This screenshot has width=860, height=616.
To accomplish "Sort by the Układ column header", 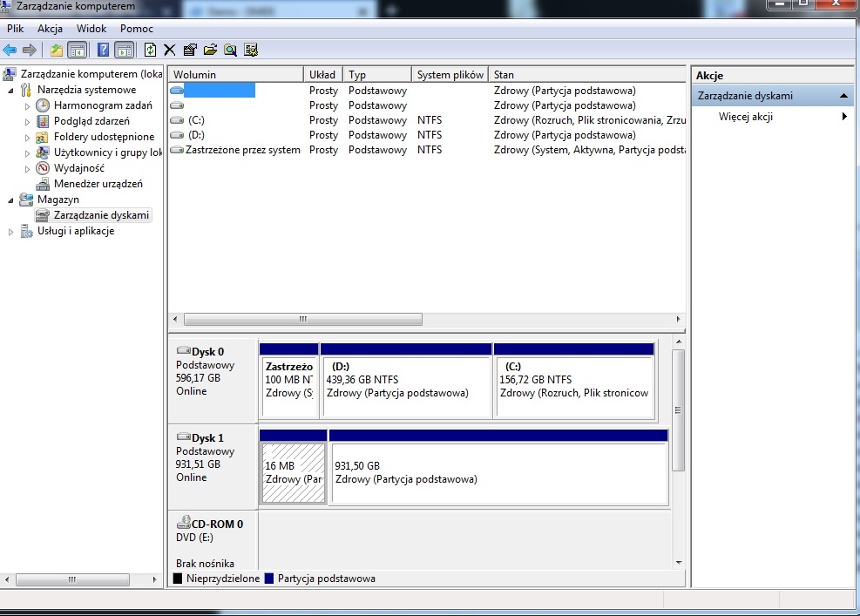I will point(323,75).
